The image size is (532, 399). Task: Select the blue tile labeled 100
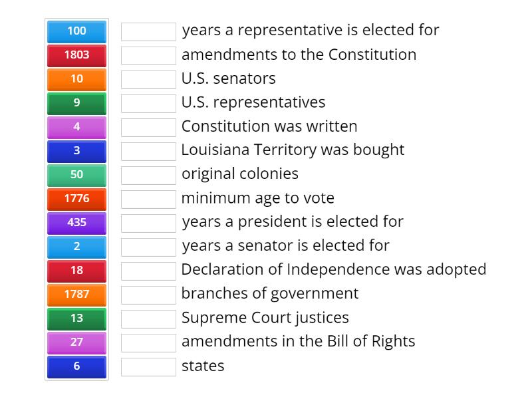(76, 31)
